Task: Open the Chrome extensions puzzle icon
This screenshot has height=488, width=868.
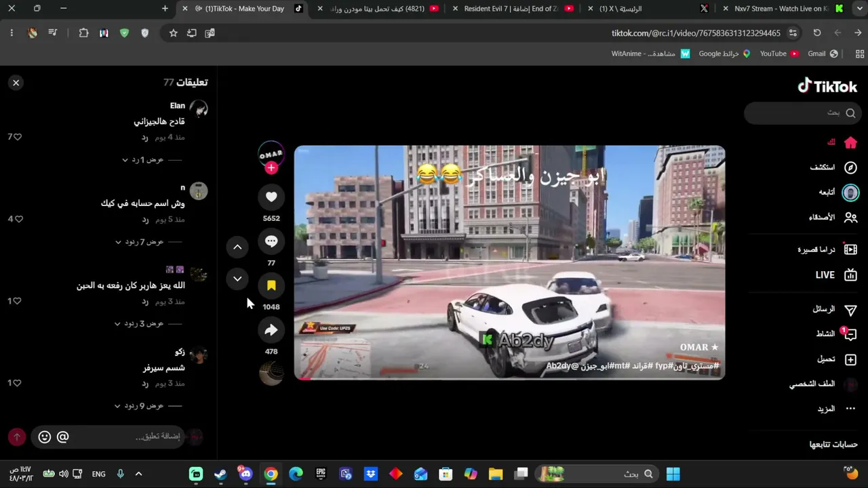Action: [x=83, y=33]
